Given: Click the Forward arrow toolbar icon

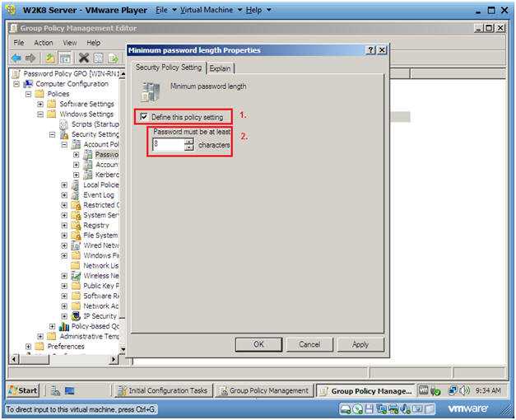Looking at the screenshot, I should [30, 58].
